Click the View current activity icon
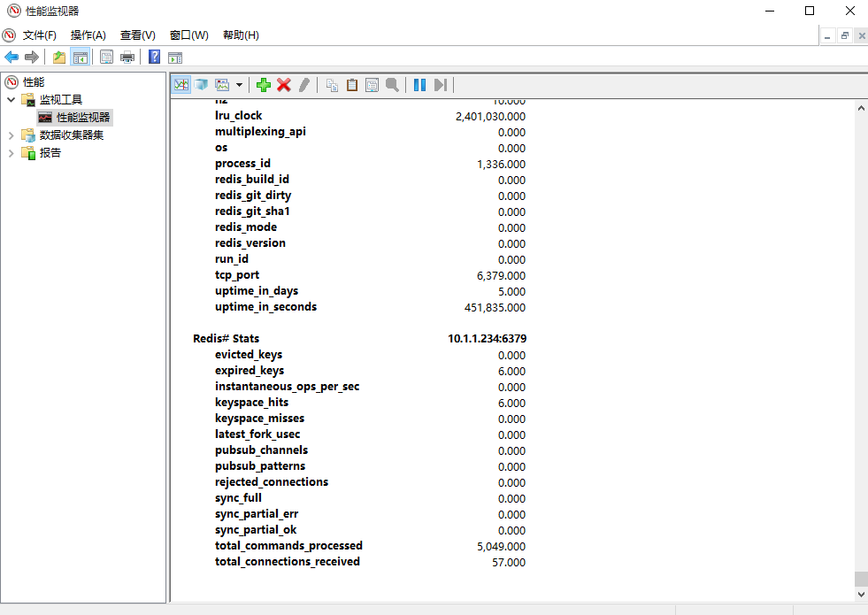Image resolution: width=868 pixels, height=615 pixels. [181, 85]
